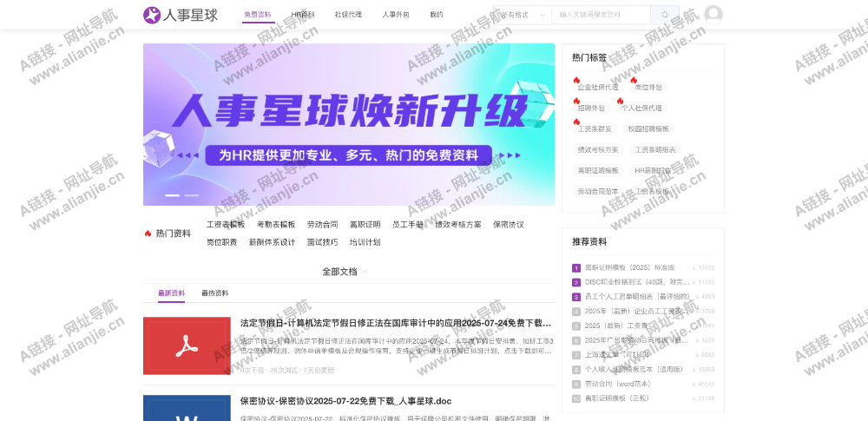This screenshot has width=868, height=421.
Task: Open the HR百科 nav tab
Action: pos(303,15)
